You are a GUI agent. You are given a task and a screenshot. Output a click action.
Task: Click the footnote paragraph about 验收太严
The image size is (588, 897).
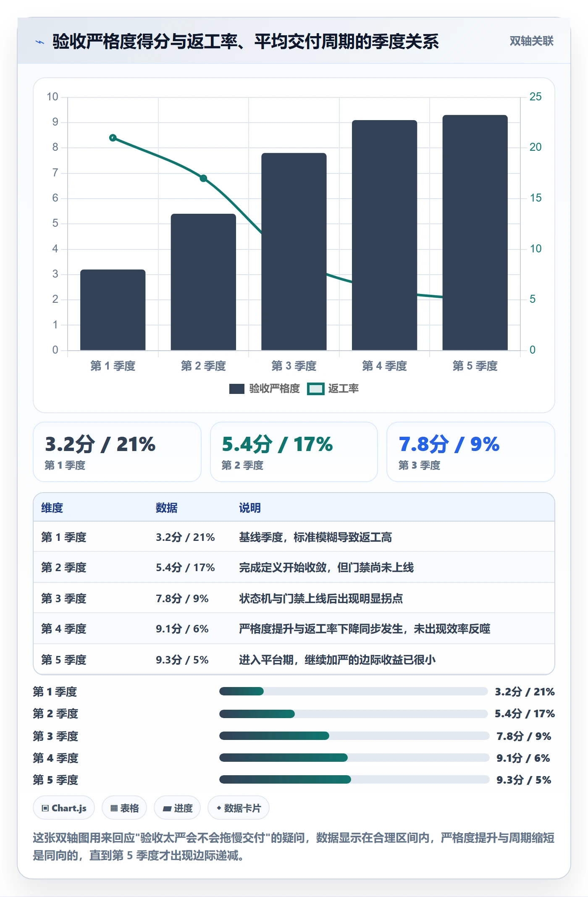tap(294, 847)
